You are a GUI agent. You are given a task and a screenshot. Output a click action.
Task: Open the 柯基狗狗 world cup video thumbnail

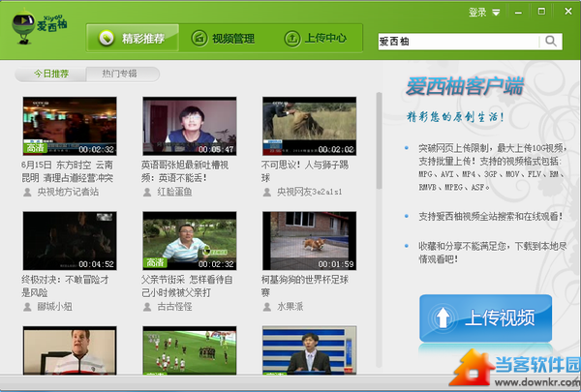click(310, 241)
